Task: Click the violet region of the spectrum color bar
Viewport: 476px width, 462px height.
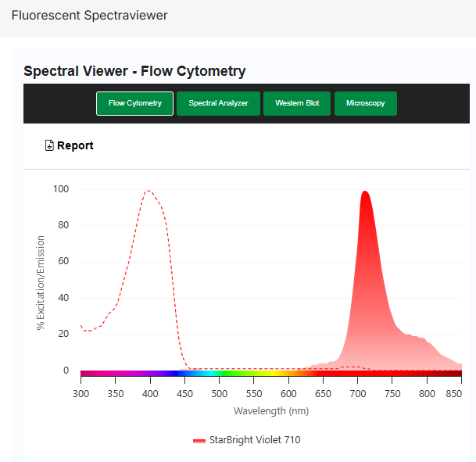Action: coord(149,374)
